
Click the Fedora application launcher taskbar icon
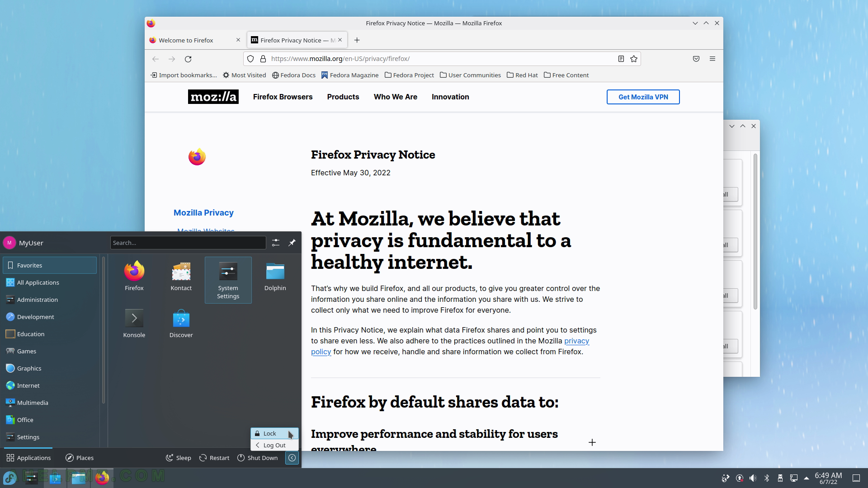coord(10,478)
